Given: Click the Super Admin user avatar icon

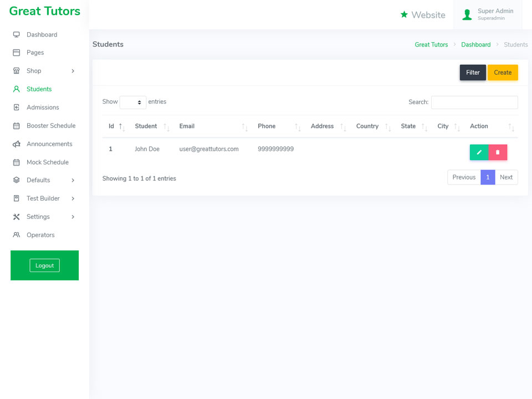Looking at the screenshot, I should 467,14.
